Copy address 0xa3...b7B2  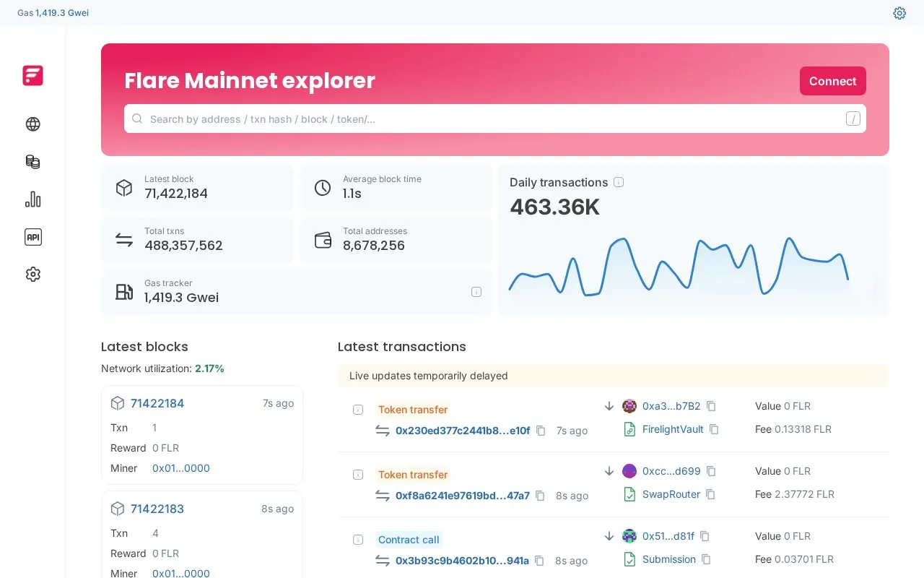point(711,406)
